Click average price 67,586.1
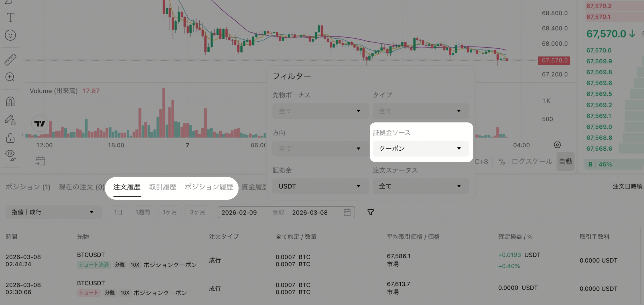The height and width of the screenshot is (305, 644). [398, 256]
